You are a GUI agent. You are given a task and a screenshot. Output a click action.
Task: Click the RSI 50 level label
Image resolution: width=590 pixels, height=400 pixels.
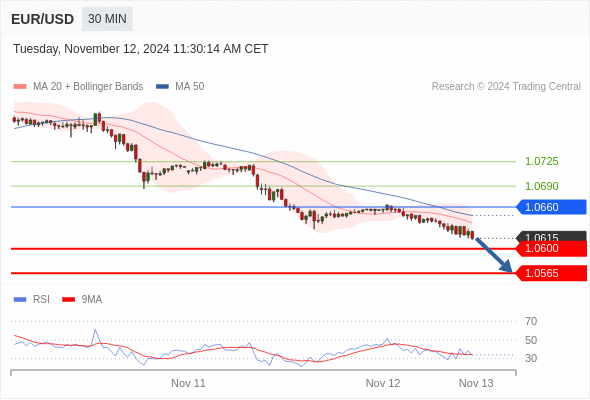pyautogui.click(x=531, y=340)
